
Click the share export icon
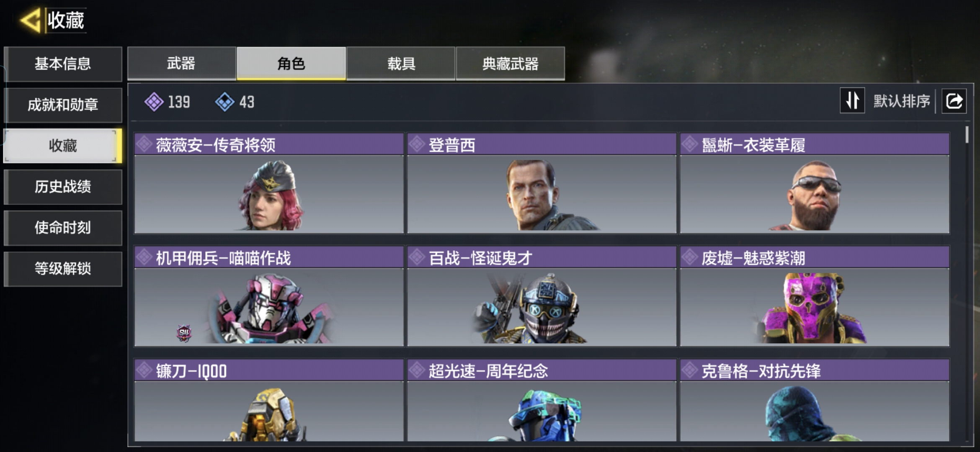click(954, 101)
